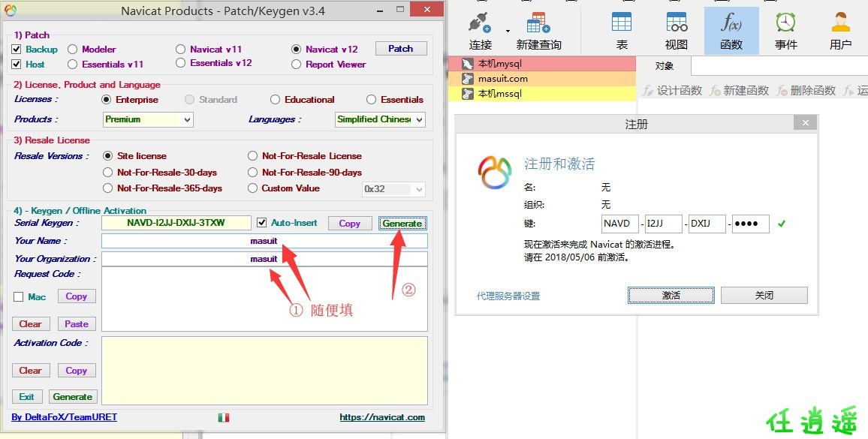Image resolution: width=868 pixels, height=439 pixels.
Task: Click the Your Name input field
Action: tap(264, 241)
